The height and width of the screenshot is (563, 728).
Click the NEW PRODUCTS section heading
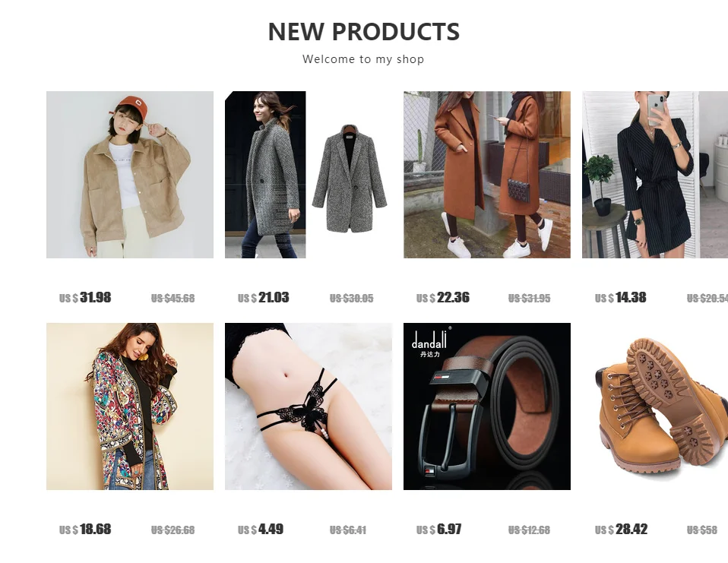[x=364, y=32]
